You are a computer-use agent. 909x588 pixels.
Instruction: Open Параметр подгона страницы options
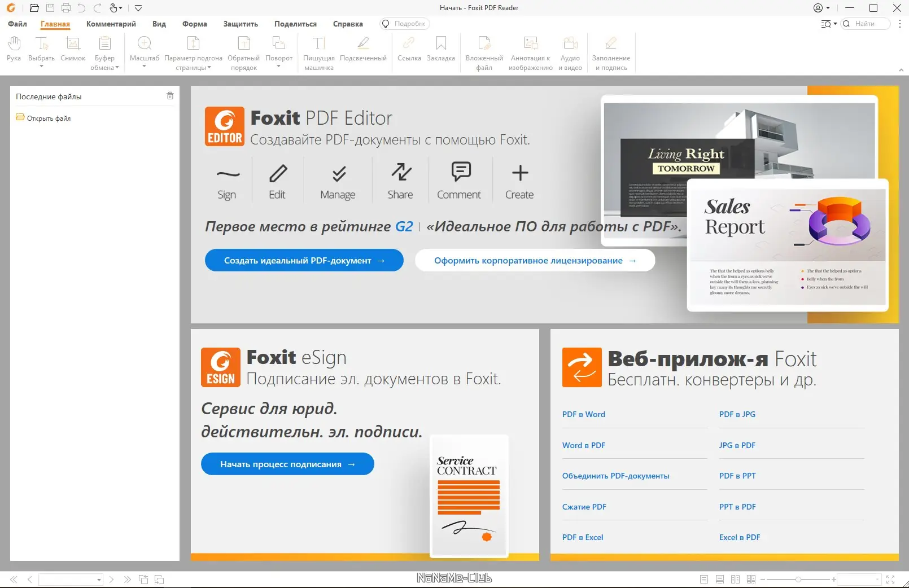tap(193, 53)
